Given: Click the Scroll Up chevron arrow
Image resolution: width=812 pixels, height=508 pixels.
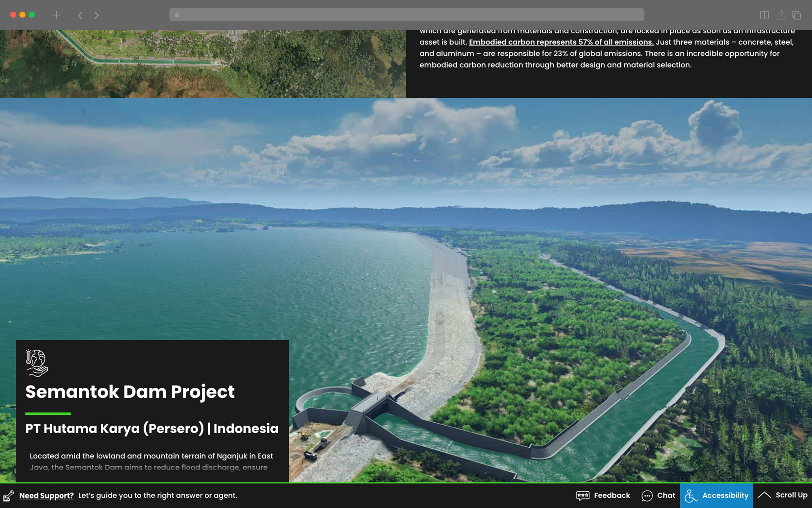Looking at the screenshot, I should [764, 495].
